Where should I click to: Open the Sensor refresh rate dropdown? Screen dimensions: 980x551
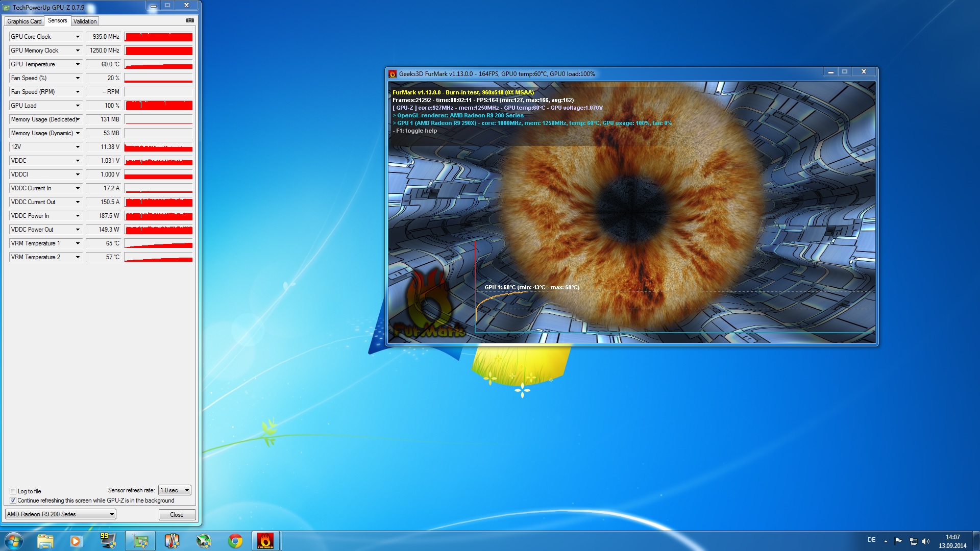pos(175,490)
